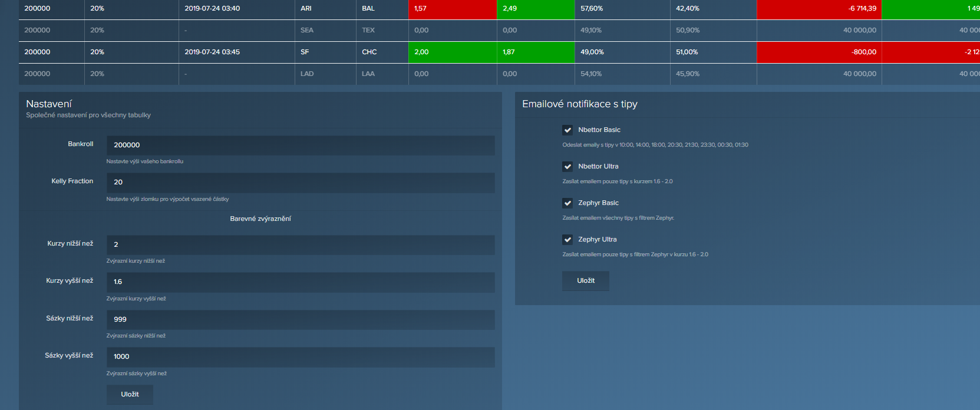Viewport: 980px width, 410px height.
Task: Focus the 'Sázky vyšší než' input
Action: (300, 357)
